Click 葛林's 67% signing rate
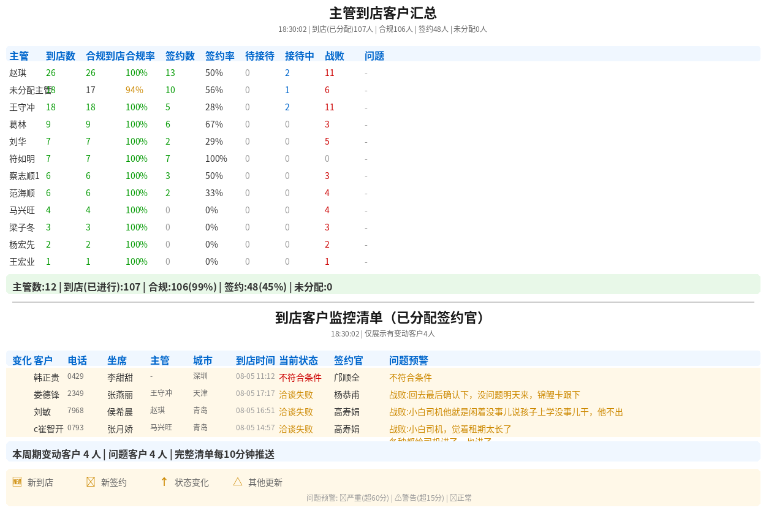This screenshot has width=766, height=532. coord(214,124)
